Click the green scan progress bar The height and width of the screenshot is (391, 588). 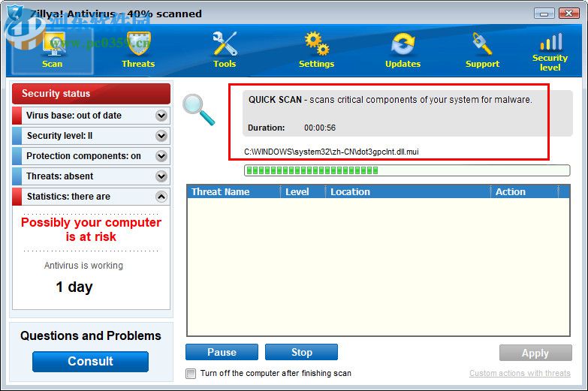coord(407,170)
